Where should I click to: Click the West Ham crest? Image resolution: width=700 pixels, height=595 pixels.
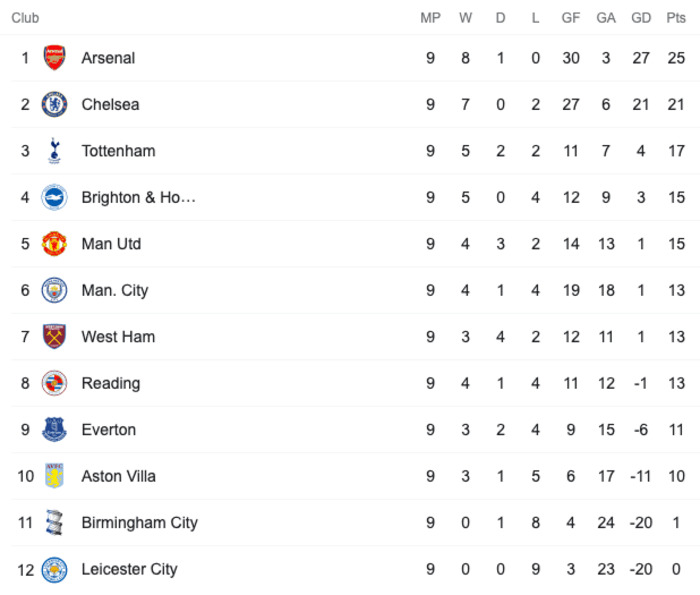pos(54,337)
